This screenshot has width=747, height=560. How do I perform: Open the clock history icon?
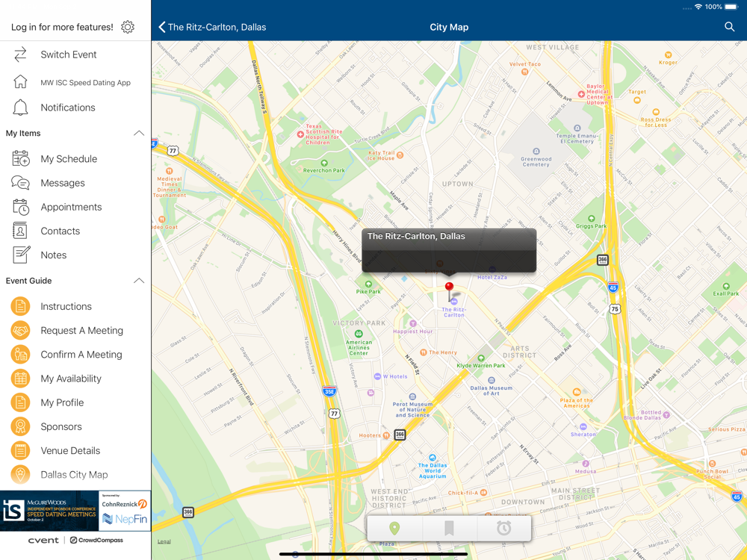pyautogui.click(x=503, y=529)
